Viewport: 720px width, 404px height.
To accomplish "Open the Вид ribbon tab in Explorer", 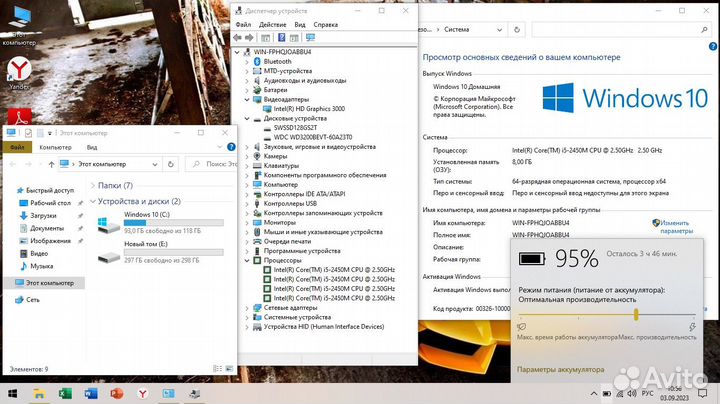I will coord(92,147).
